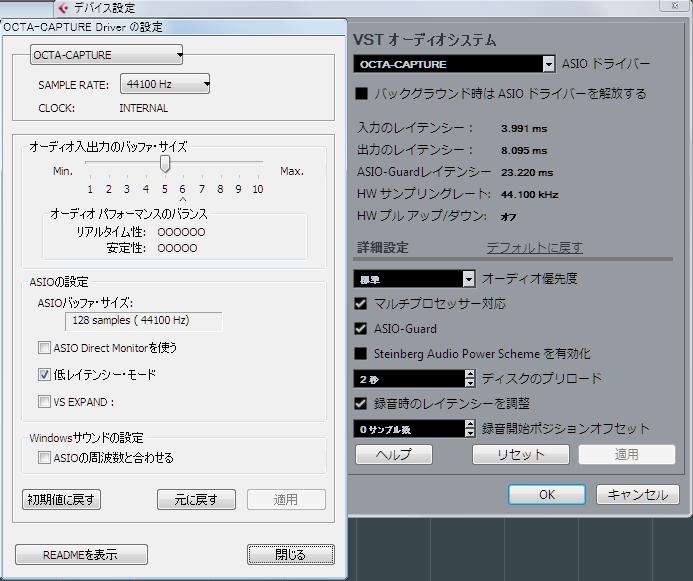The image size is (693, 581).
Task: Enable Steinberg Audio Power Scheme を有効化 checkbox
Action: tap(361, 353)
